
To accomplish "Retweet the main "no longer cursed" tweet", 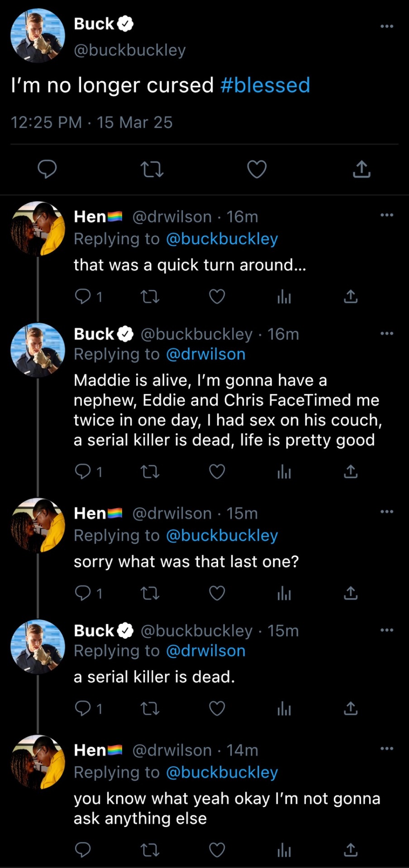I will (x=152, y=170).
